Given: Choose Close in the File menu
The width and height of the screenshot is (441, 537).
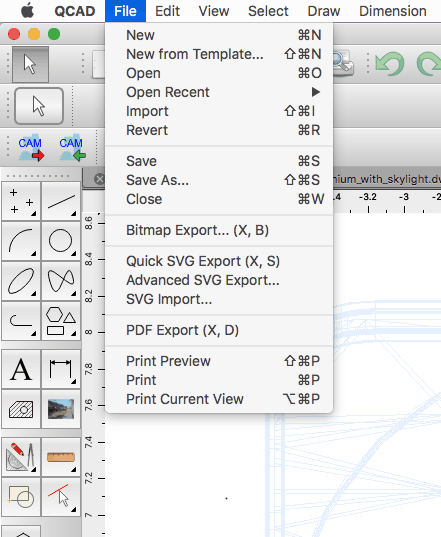Looking at the screenshot, I should pos(219,199).
